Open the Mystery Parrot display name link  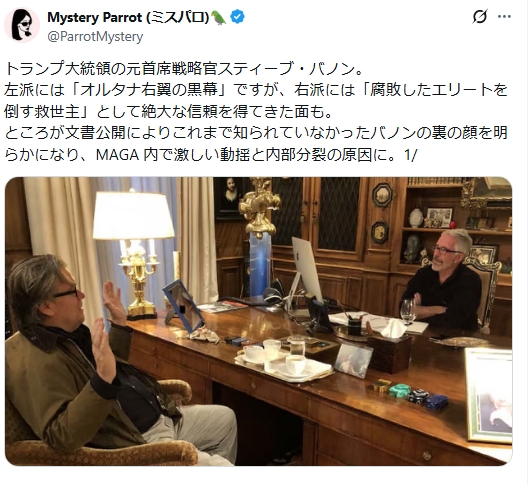[128, 18]
